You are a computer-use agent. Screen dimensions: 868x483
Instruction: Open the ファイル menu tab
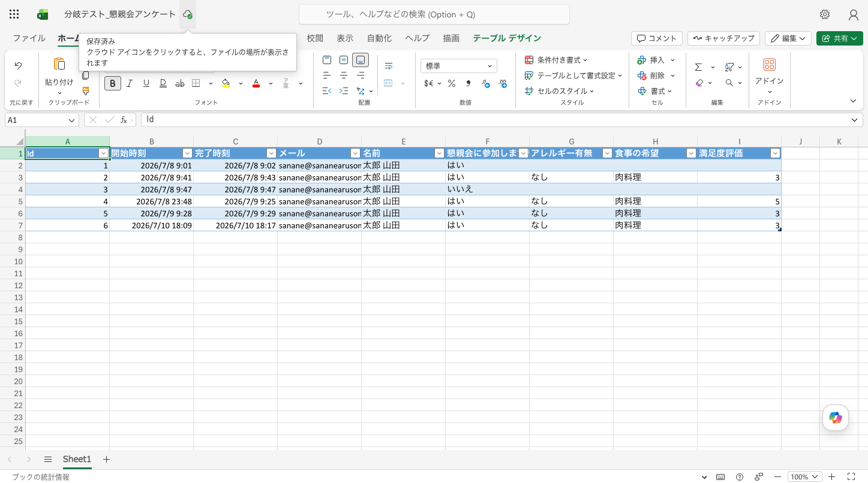point(29,38)
